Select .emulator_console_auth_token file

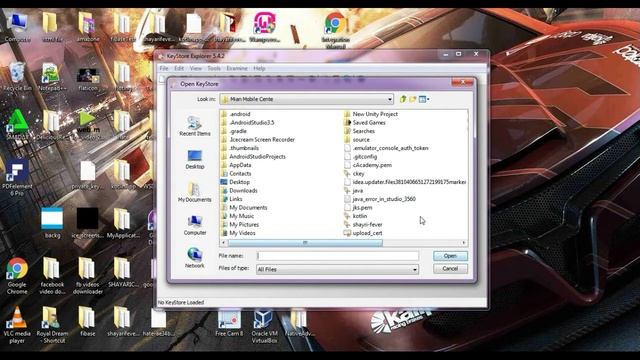tap(386, 148)
